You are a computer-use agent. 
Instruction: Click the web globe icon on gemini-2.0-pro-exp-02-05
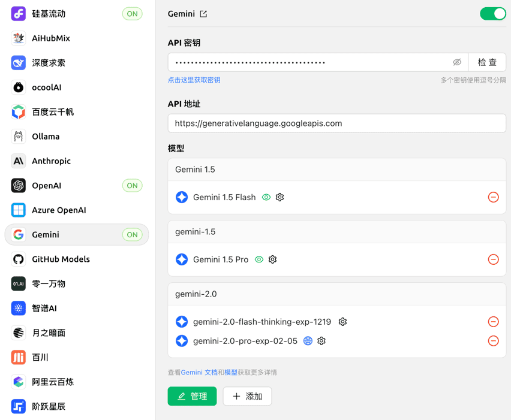(308, 341)
